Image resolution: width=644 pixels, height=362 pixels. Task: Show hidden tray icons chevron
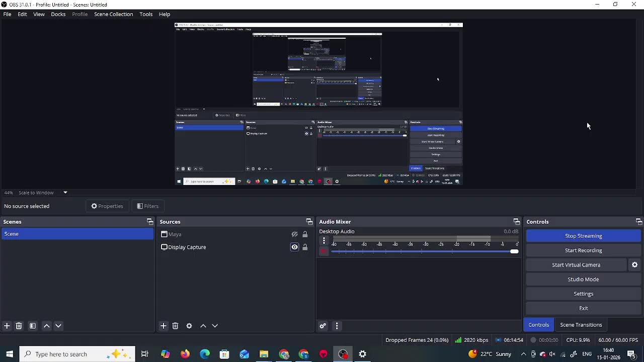coord(523,354)
